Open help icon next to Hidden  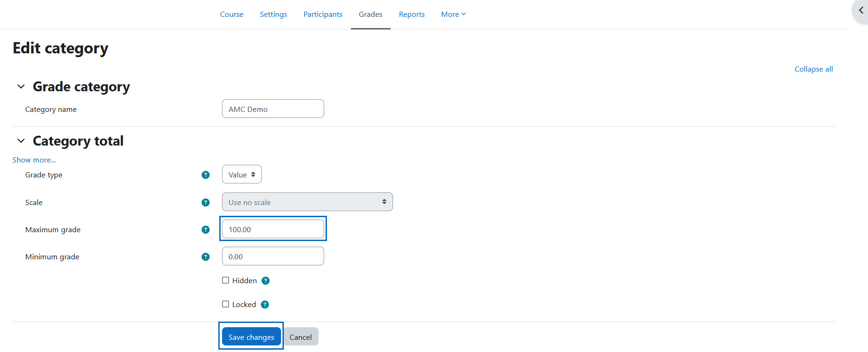266,280
